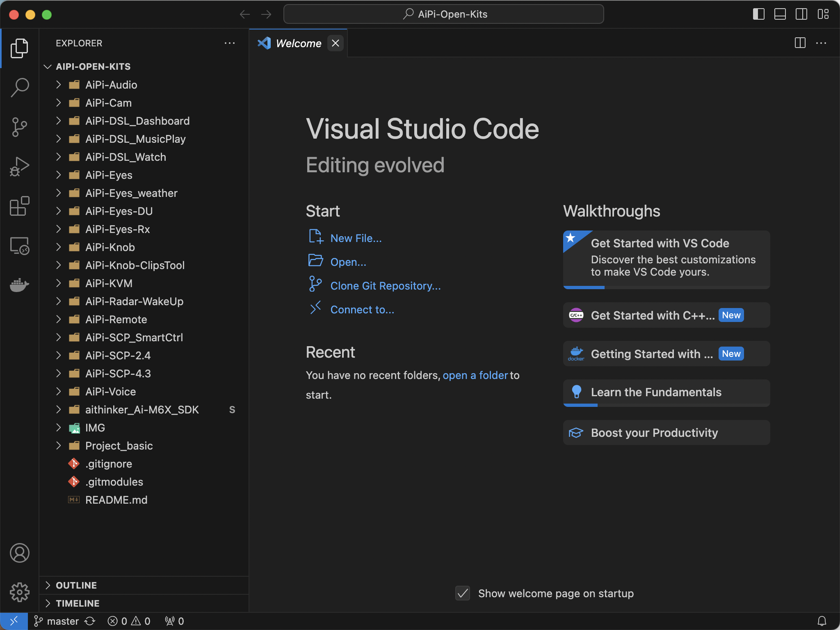Toggle the bottom panel
The width and height of the screenshot is (840, 630).
coord(780,14)
